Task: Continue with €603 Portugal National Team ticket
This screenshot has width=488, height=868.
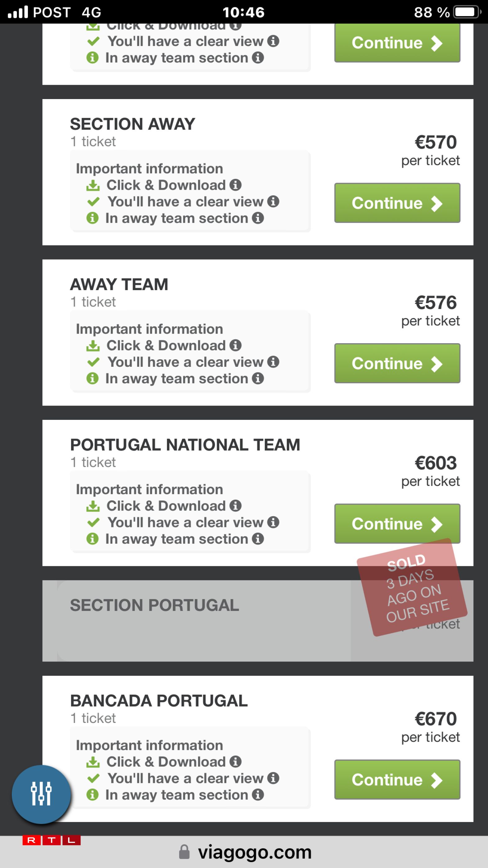Action: (x=397, y=524)
